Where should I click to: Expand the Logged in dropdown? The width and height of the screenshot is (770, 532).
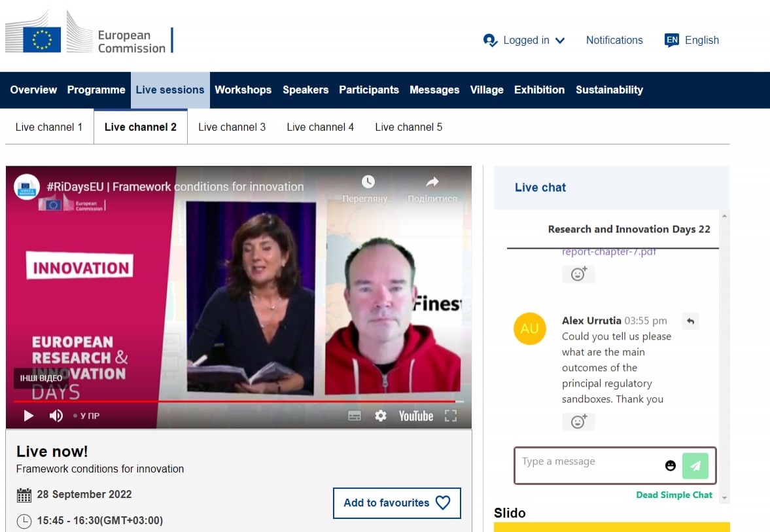tap(525, 41)
